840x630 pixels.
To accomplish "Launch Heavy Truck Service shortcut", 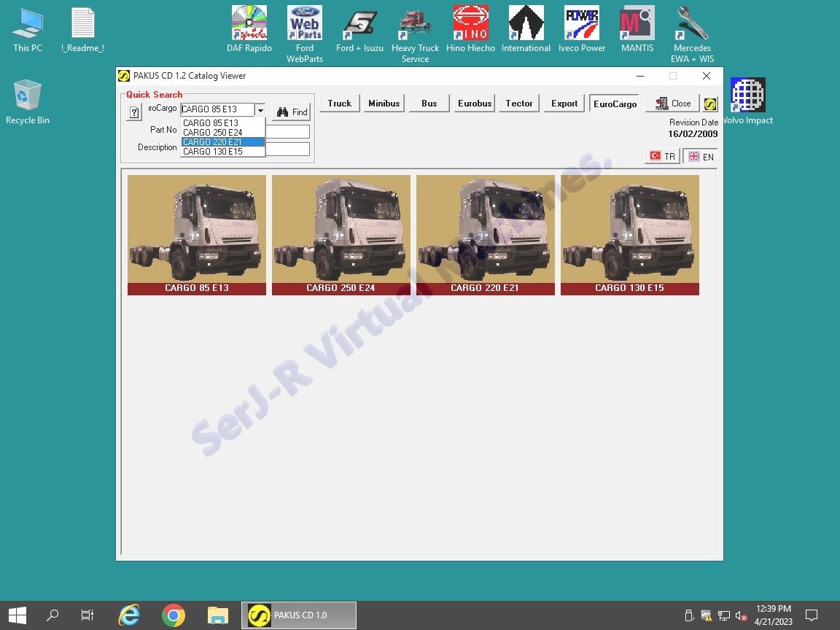I will [x=415, y=34].
